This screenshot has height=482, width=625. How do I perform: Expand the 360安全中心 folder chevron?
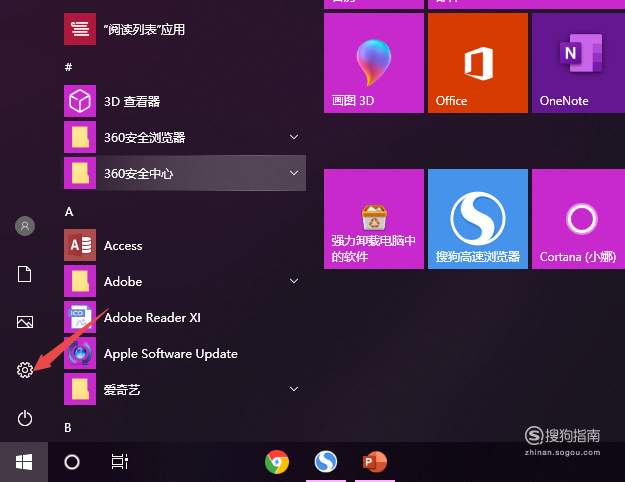click(x=294, y=173)
